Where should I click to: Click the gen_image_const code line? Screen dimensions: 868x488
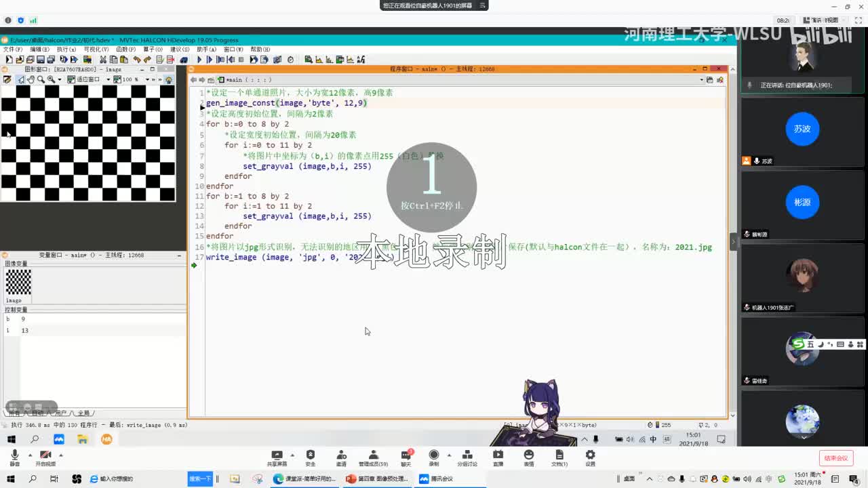(286, 103)
